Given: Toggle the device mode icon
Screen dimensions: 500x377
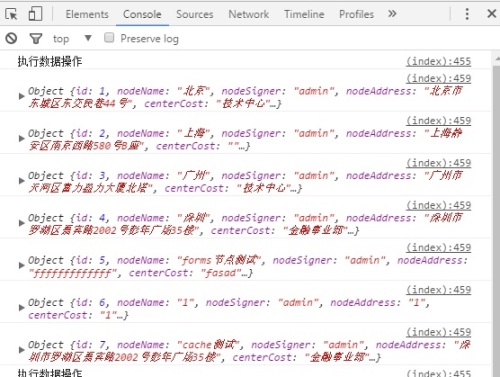Looking at the screenshot, I should click(x=35, y=14).
